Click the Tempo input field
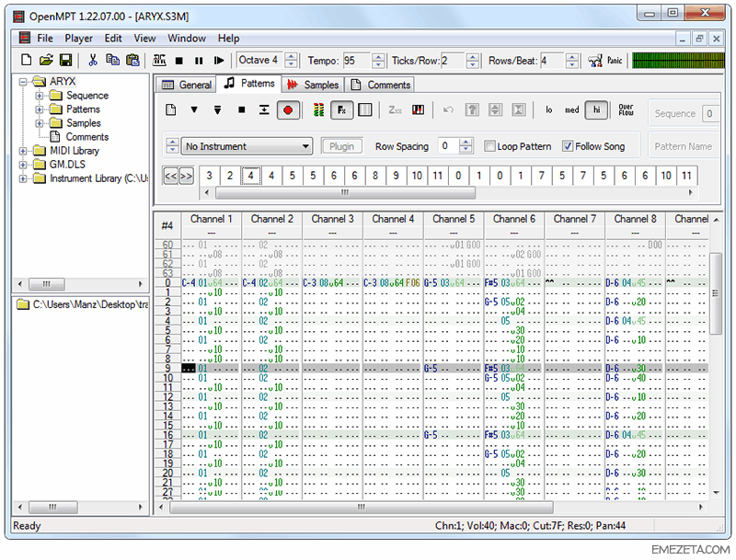 357,61
